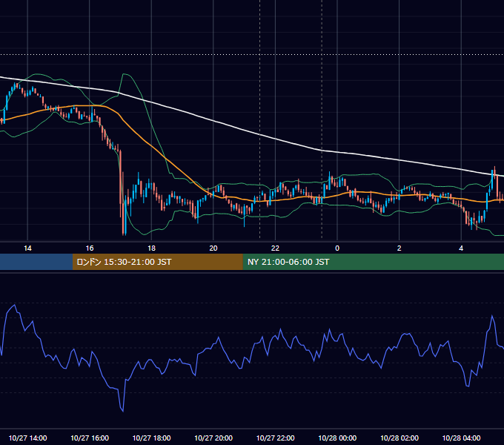Click time axis label 4
The width and height of the screenshot is (504, 445).
point(461,248)
